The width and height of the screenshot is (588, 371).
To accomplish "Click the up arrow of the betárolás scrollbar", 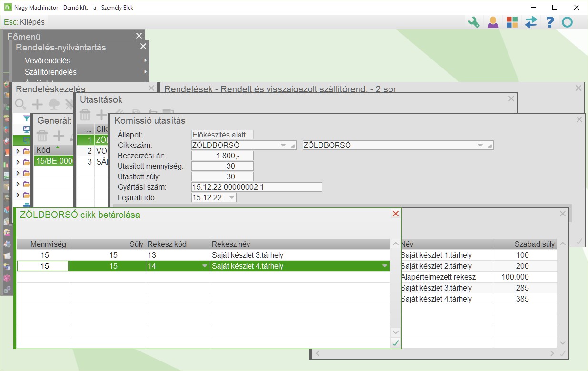I will [x=396, y=244].
